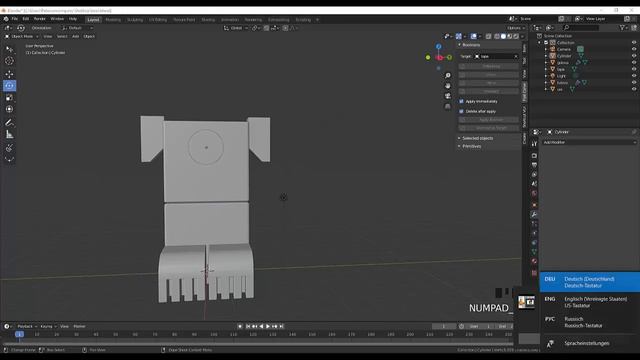
Task: Open the Scene properties tab icon
Action: point(534,184)
